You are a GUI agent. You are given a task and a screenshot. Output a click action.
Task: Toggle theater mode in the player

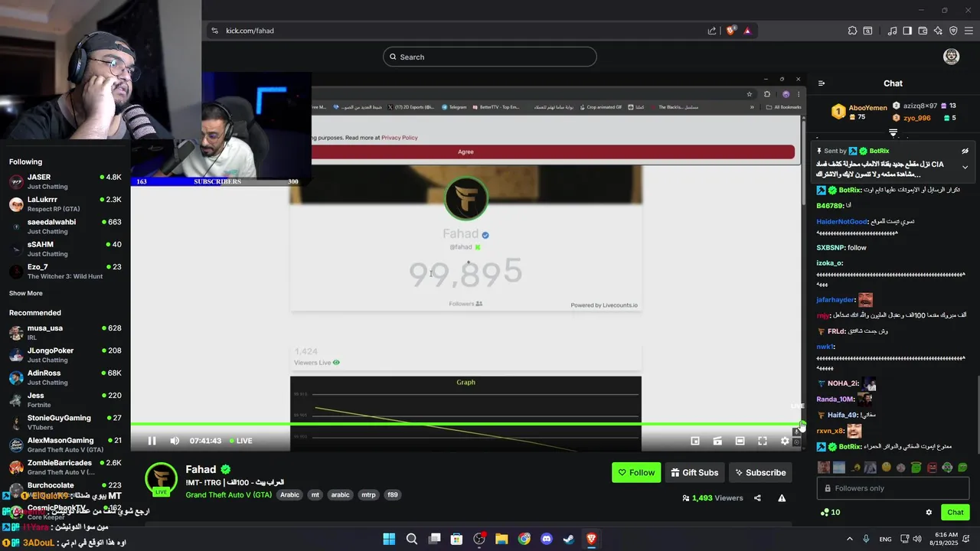pyautogui.click(x=740, y=441)
